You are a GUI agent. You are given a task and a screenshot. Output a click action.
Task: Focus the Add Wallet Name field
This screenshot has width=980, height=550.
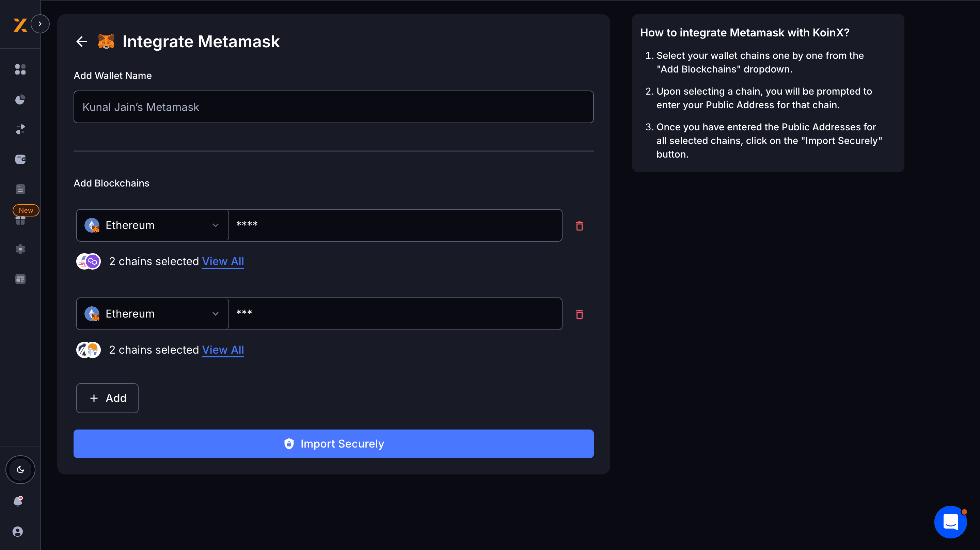tap(333, 107)
